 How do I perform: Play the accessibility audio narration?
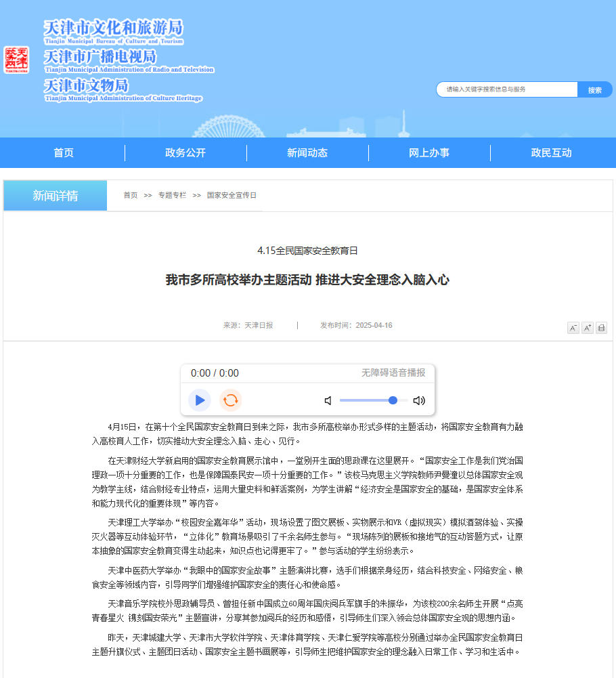tap(199, 400)
